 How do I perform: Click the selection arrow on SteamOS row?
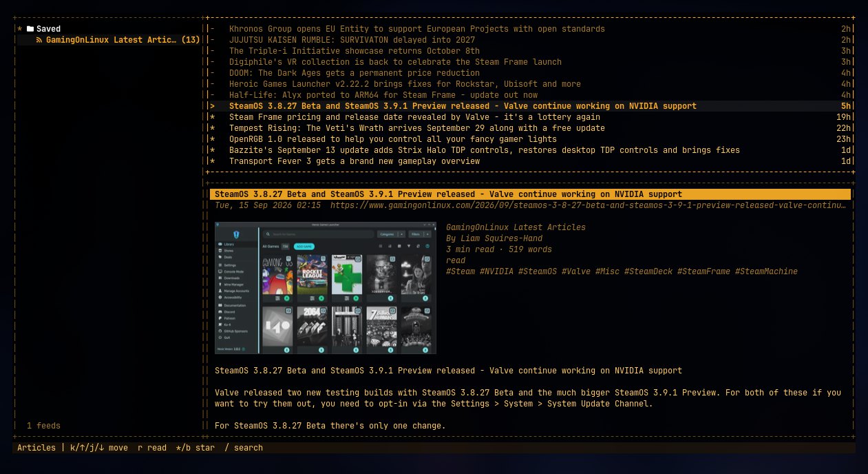[x=213, y=106]
